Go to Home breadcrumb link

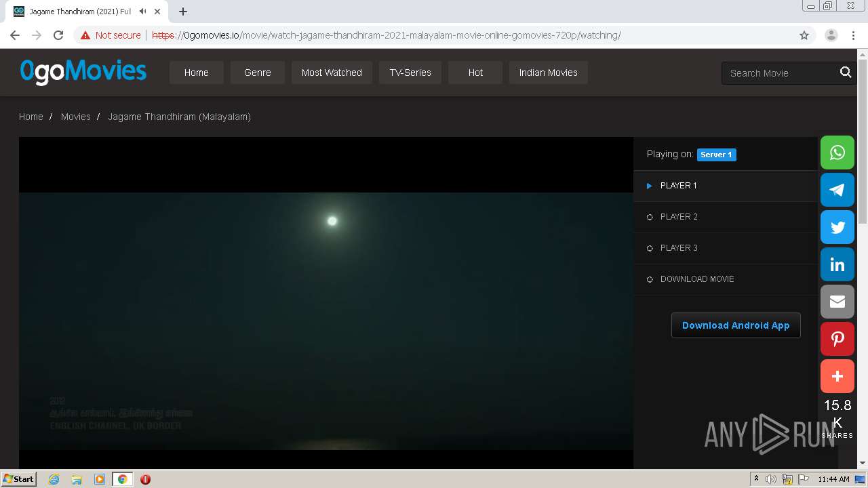point(31,117)
